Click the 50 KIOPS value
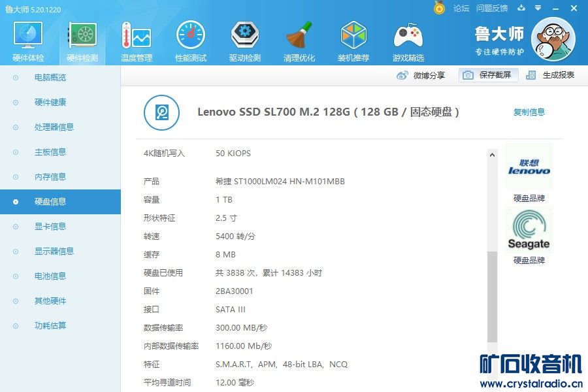This screenshot has width=588, height=392. [x=233, y=154]
